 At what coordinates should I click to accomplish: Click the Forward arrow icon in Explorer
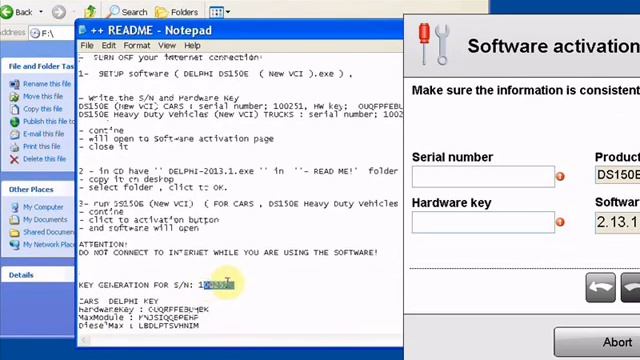click(x=59, y=12)
